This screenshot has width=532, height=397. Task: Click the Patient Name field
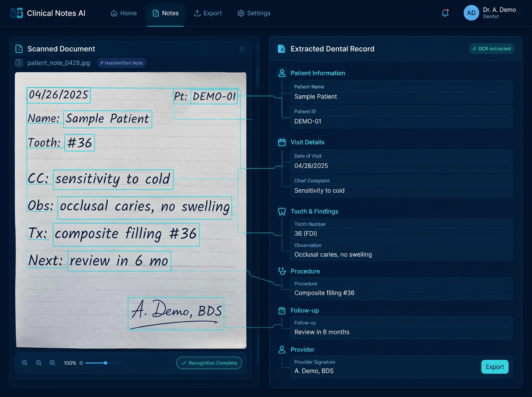[401, 92]
